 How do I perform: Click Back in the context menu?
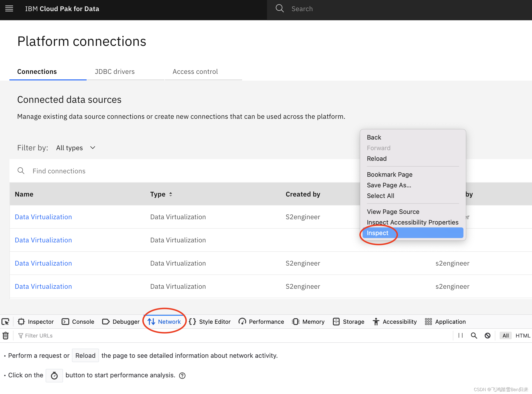pyautogui.click(x=374, y=137)
